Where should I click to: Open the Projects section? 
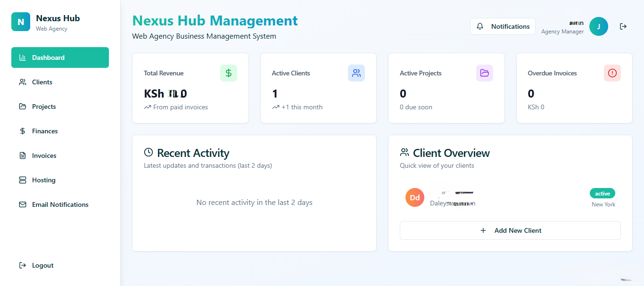point(44,106)
